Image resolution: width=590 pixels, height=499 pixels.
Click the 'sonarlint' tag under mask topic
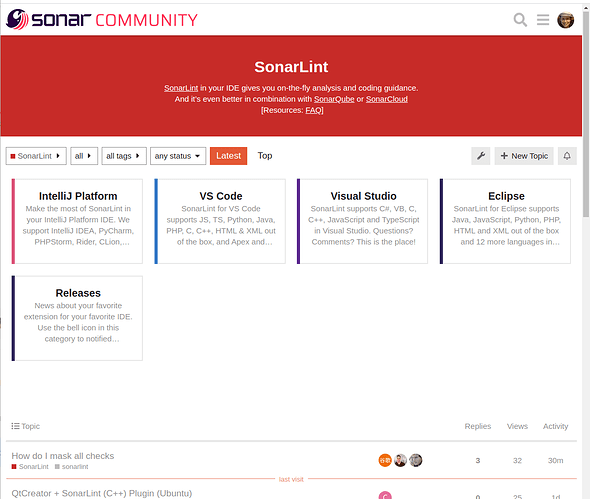click(x=71, y=467)
